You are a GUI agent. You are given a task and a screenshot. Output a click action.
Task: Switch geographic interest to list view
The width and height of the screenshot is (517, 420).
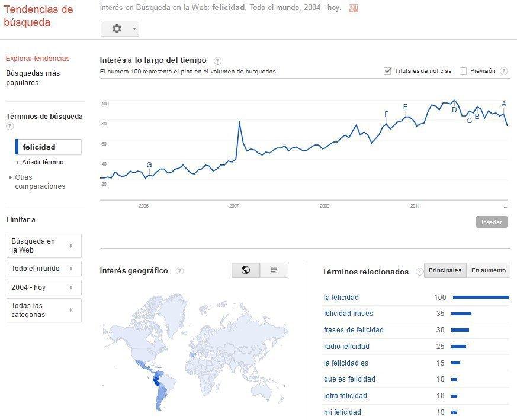274,270
